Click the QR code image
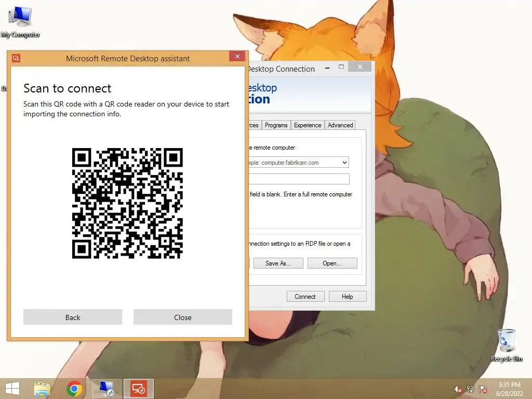 pyautogui.click(x=127, y=203)
